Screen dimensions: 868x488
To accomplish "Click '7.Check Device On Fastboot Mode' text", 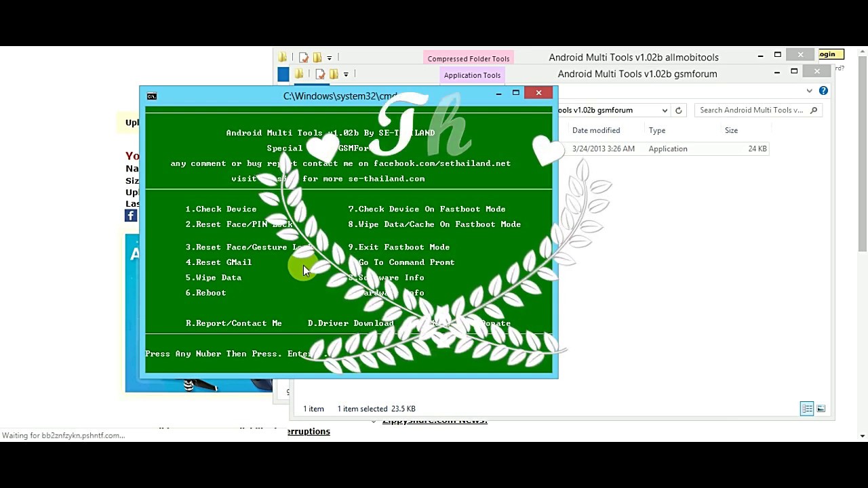I will [427, 209].
